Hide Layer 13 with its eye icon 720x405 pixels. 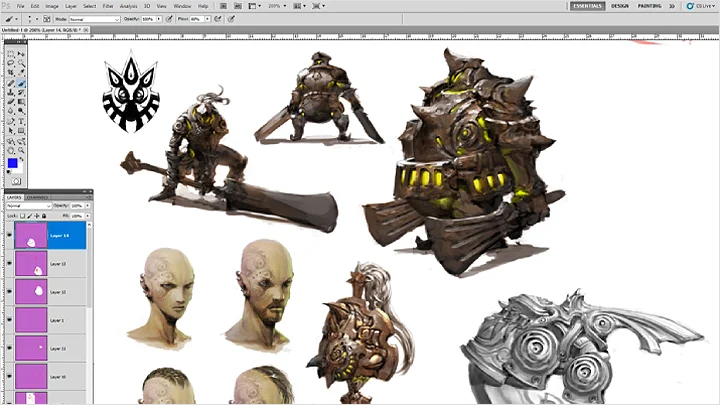point(9,264)
